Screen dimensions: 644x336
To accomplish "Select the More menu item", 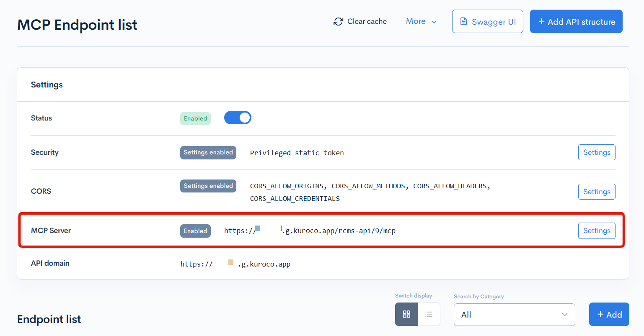I will [x=415, y=21].
